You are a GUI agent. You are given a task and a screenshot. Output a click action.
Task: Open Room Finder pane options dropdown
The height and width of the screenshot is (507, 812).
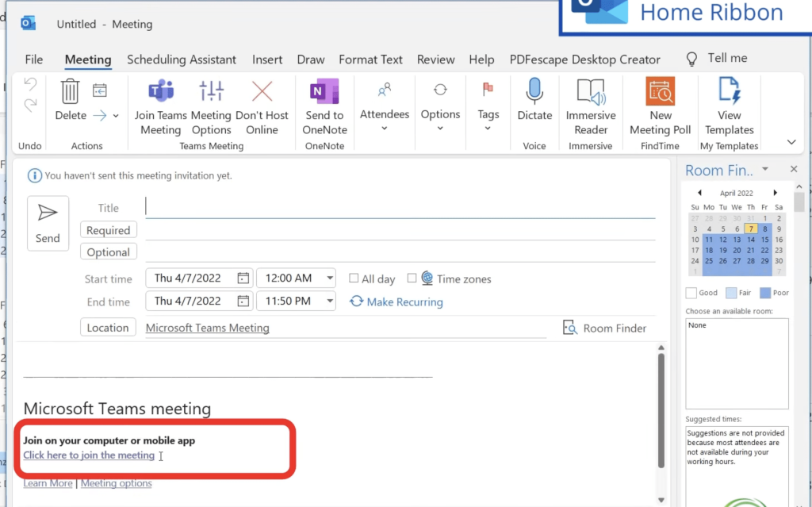765,169
